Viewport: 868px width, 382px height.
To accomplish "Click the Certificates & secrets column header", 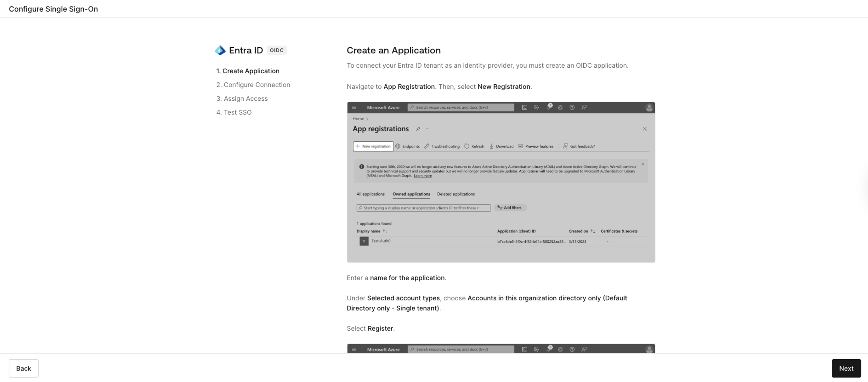I will tap(619, 231).
